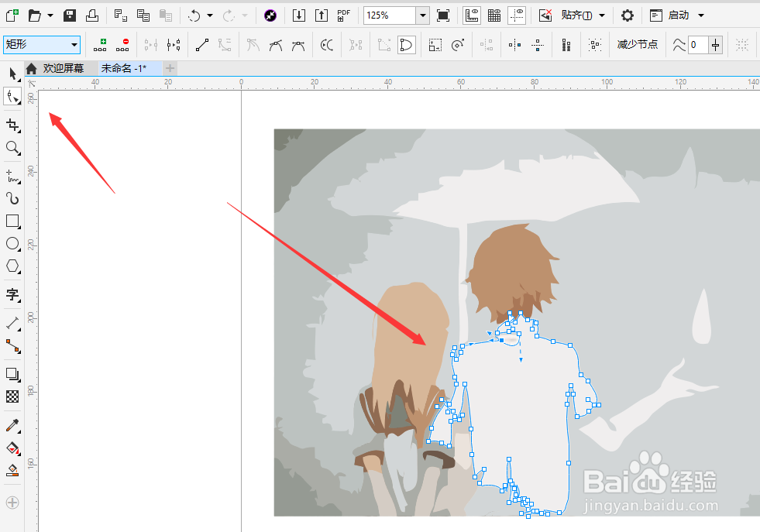
Task: Choose the Drop Shadow tool
Action: [x=12, y=374]
